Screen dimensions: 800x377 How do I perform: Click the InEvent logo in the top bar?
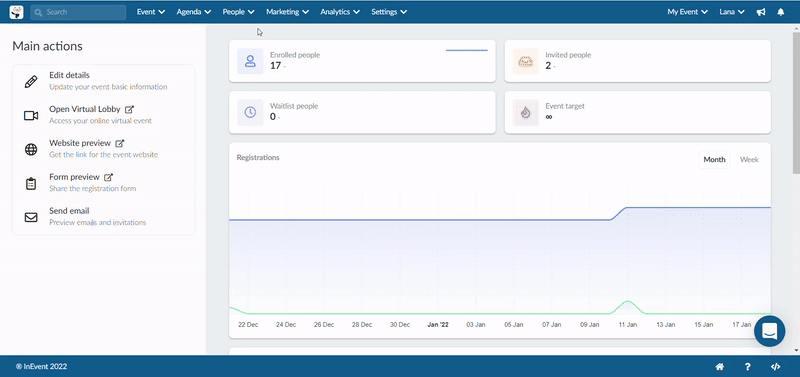coord(16,12)
